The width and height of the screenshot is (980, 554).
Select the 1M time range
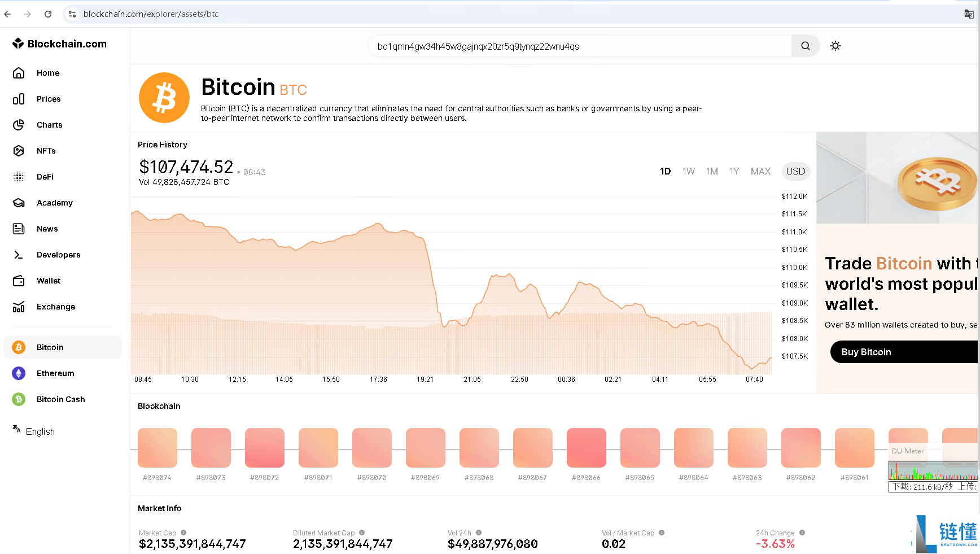(712, 171)
